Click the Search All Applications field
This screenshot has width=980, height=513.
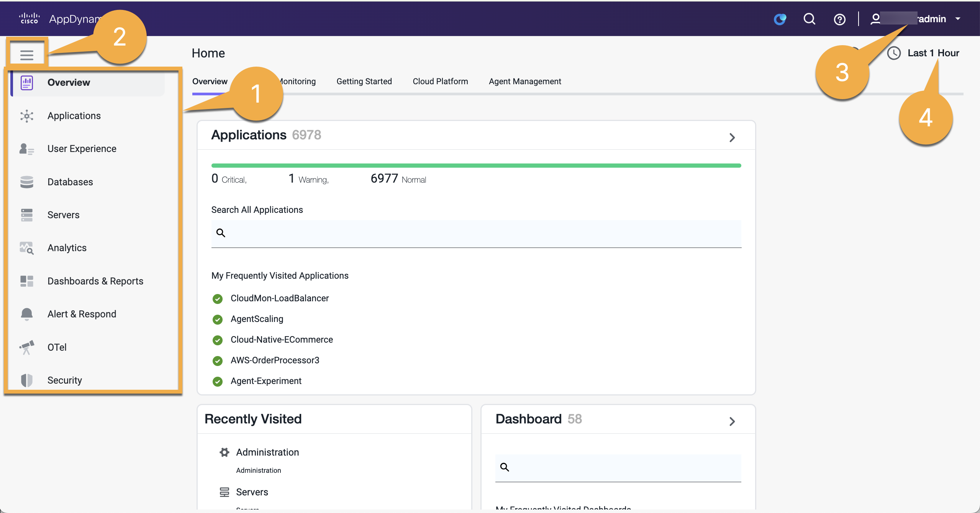click(x=476, y=233)
